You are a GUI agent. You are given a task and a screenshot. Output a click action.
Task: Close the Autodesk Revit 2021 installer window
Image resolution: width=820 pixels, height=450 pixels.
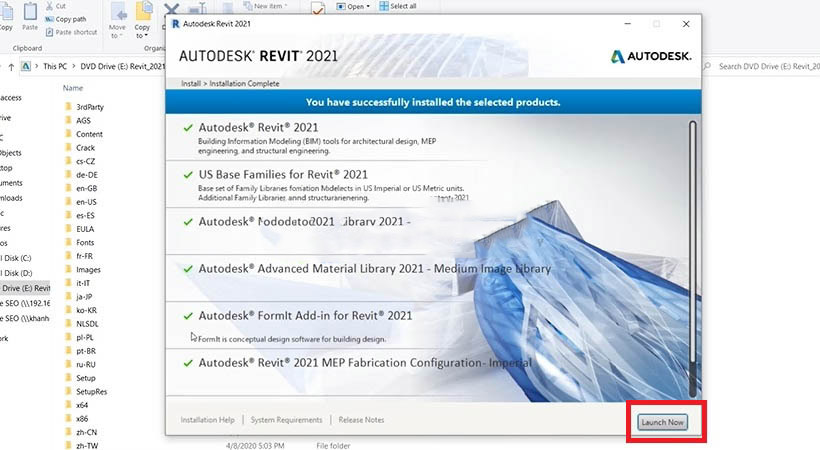(686, 24)
